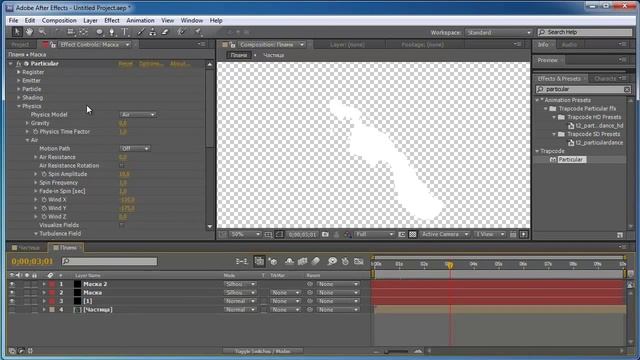Enable stopwatch for Wind X
640x360 pixels.
click(44, 200)
